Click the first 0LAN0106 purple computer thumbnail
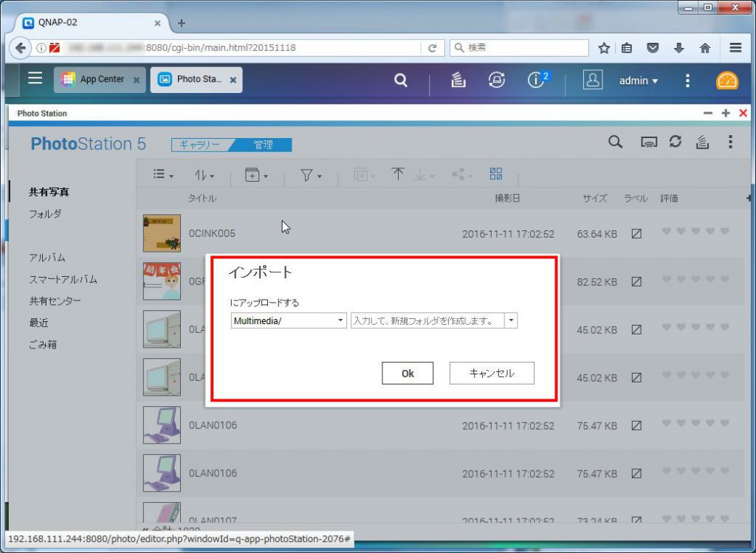756x553 pixels. [x=162, y=425]
